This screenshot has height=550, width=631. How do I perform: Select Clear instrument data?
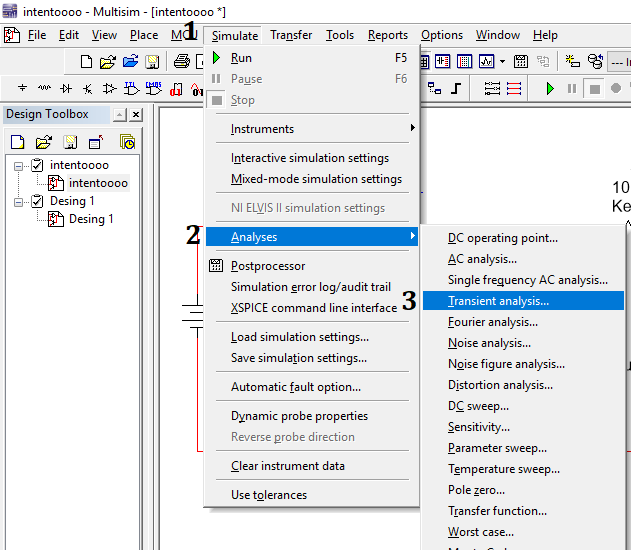pyautogui.click(x=312, y=466)
